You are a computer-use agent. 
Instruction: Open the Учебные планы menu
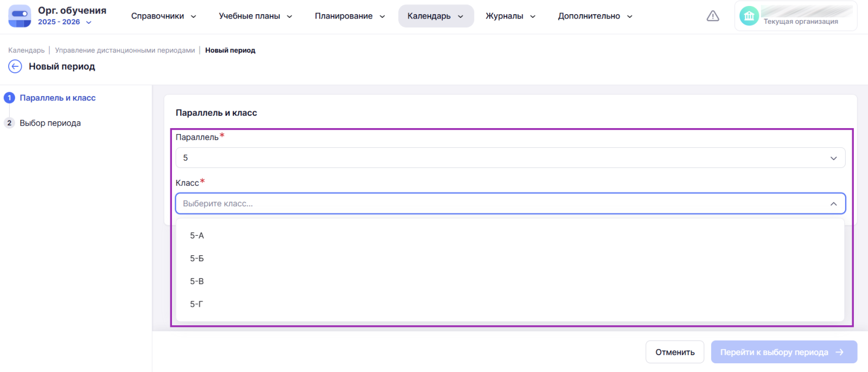(256, 16)
